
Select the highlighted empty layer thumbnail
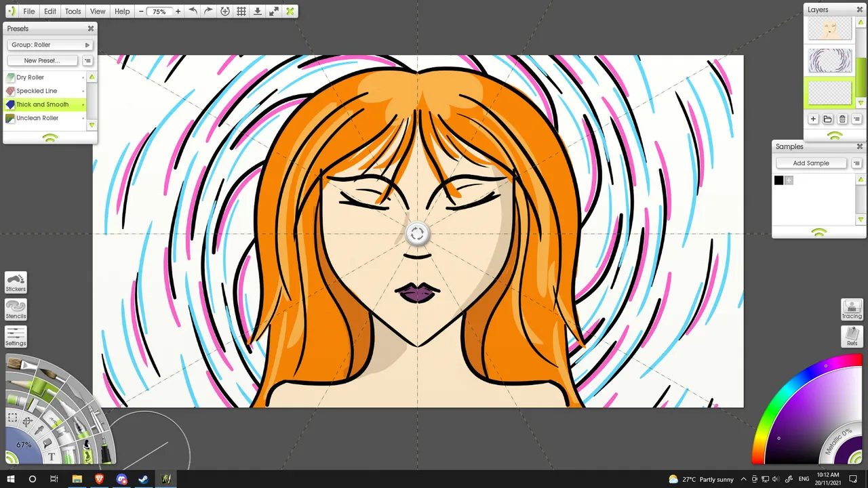pos(830,93)
